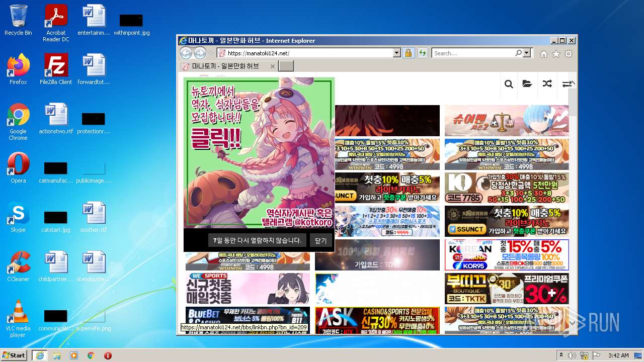
Task: Open the KOR95 15% banner ad
Action: [x=507, y=255]
